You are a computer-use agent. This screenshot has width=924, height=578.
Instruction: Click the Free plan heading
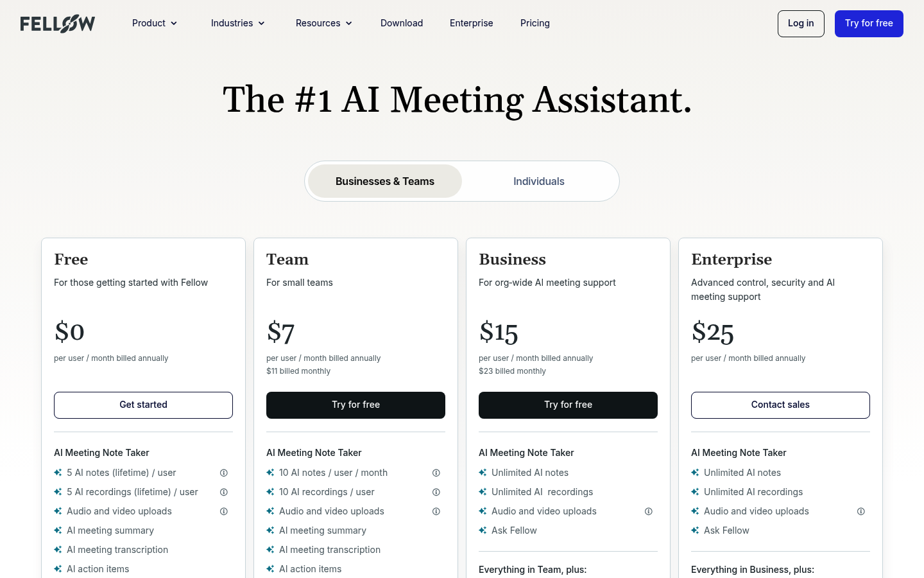pyautogui.click(x=71, y=259)
